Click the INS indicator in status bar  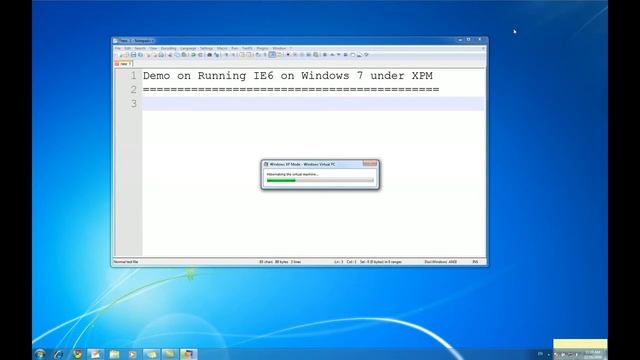pos(475,262)
